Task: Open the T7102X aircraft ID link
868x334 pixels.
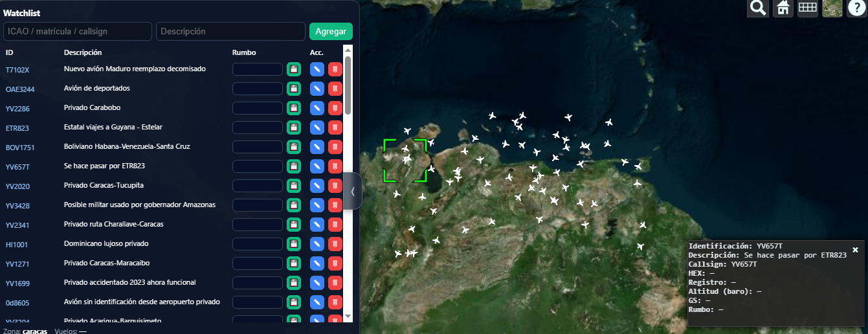Action: (x=17, y=69)
